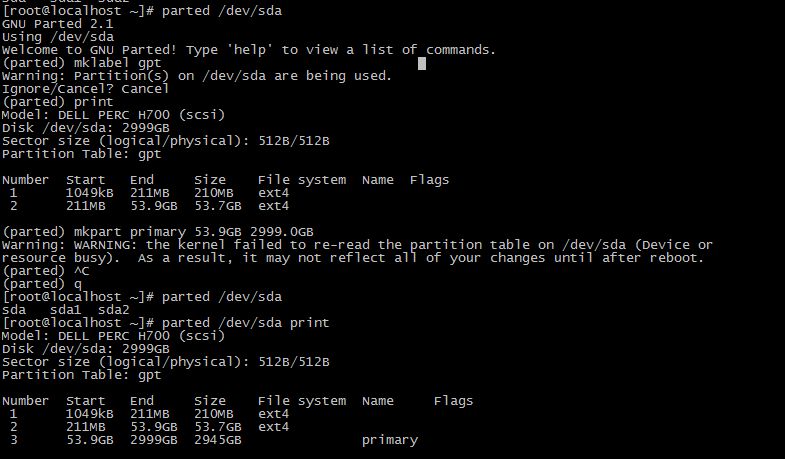Click 'parted /dev/sda print' command line
785x459 pixels.
point(246,323)
